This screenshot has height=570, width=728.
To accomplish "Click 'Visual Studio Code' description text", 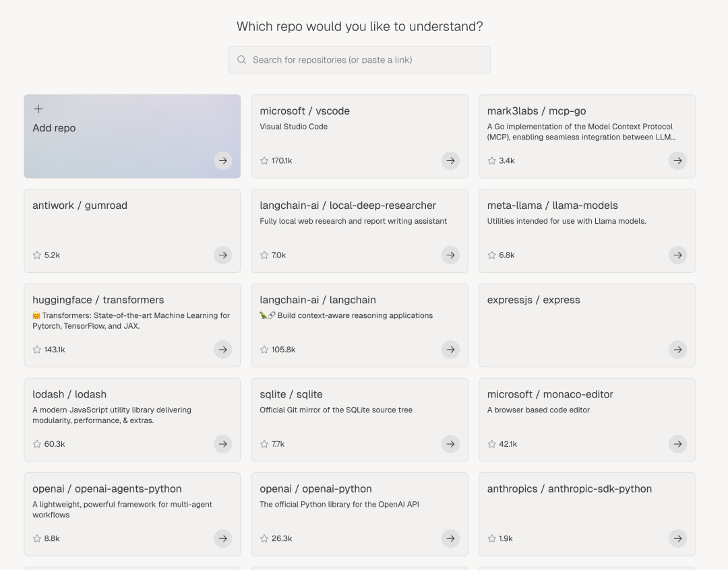I will [x=293, y=126].
